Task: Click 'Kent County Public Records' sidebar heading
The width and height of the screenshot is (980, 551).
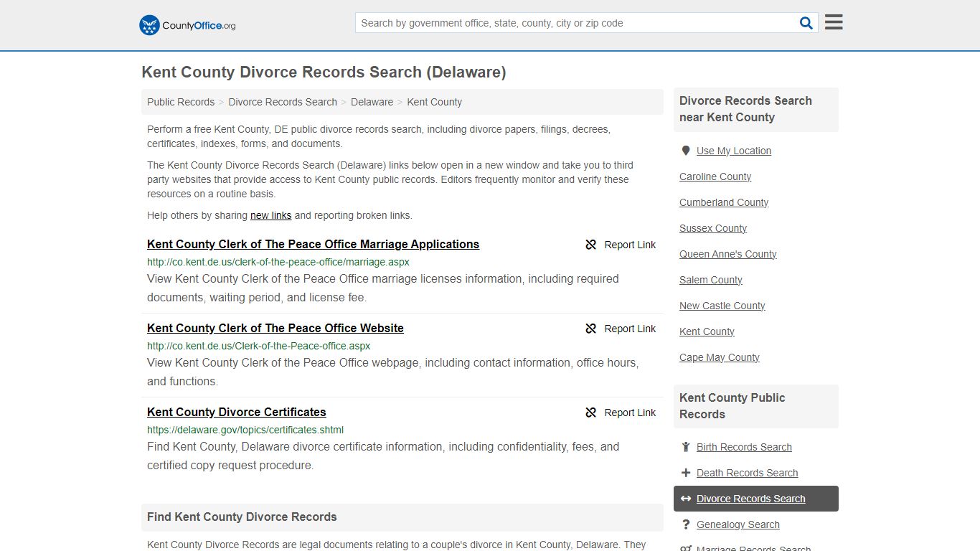Action: [732, 406]
